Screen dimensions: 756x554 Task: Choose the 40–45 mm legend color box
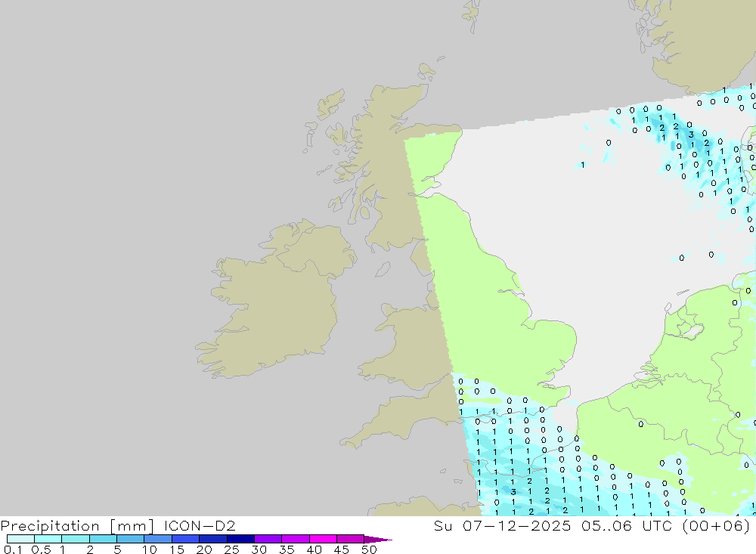pos(323,539)
